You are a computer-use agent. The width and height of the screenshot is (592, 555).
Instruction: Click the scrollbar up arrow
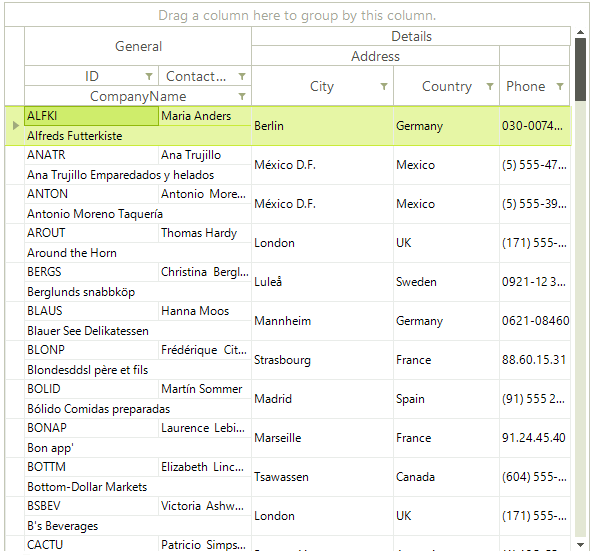[x=580, y=32]
